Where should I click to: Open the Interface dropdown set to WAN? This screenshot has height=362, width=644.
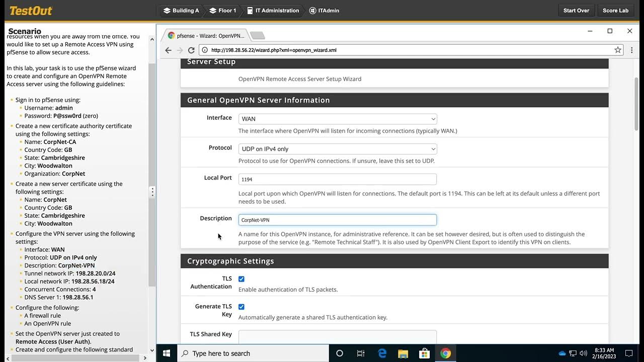tap(338, 119)
